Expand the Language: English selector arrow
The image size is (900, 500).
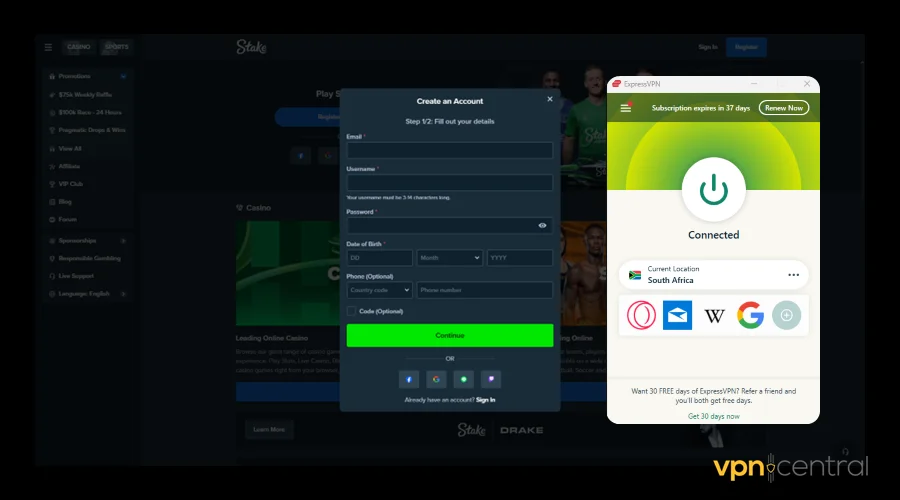(x=123, y=294)
